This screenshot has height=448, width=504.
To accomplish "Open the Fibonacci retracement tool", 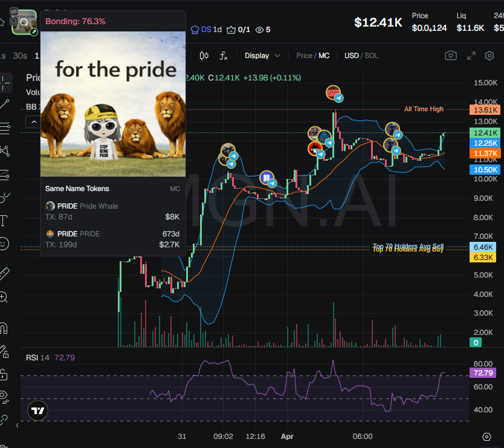I will tap(4, 128).
